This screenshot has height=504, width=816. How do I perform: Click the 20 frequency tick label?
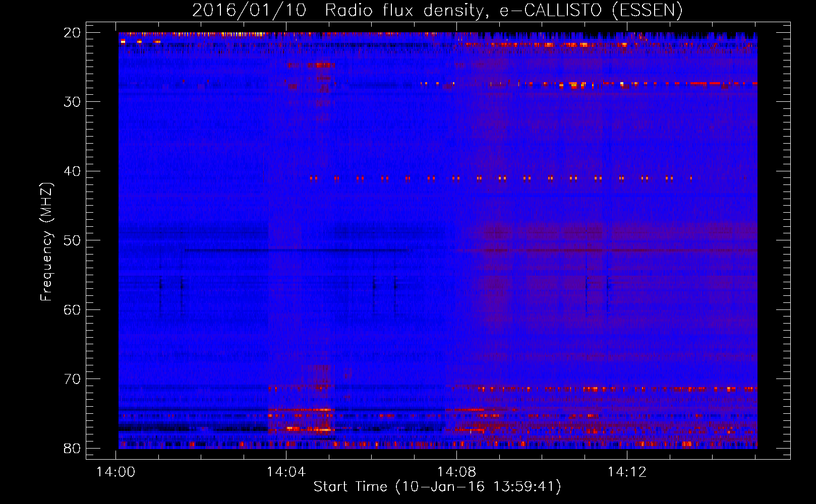pos(73,33)
